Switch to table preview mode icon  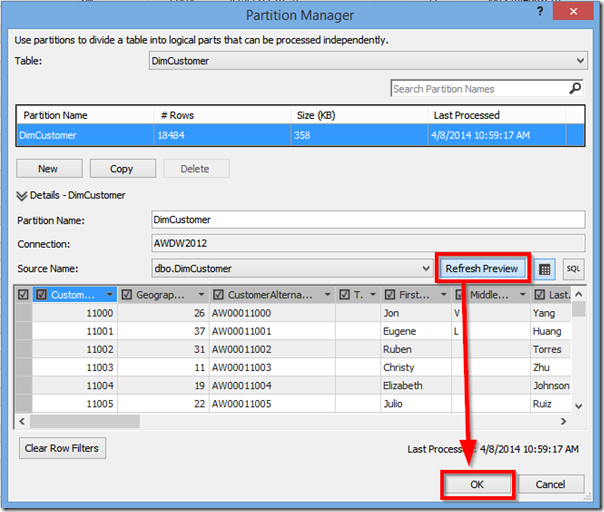[544, 269]
